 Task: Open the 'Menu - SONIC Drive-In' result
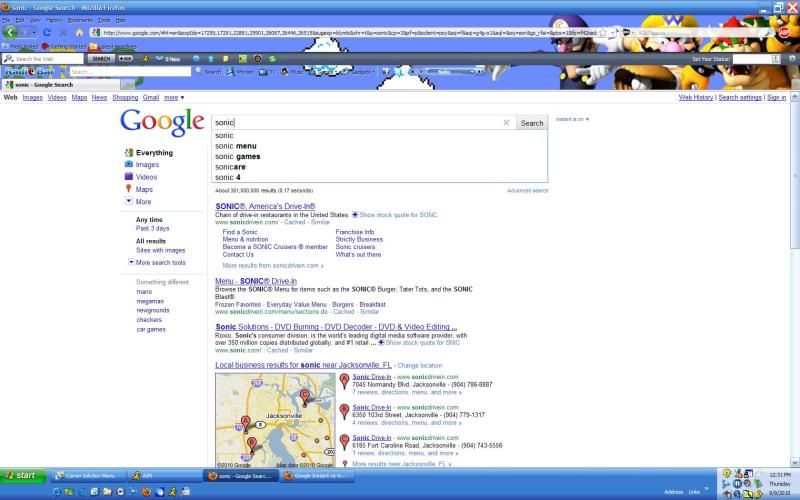[x=256, y=281]
